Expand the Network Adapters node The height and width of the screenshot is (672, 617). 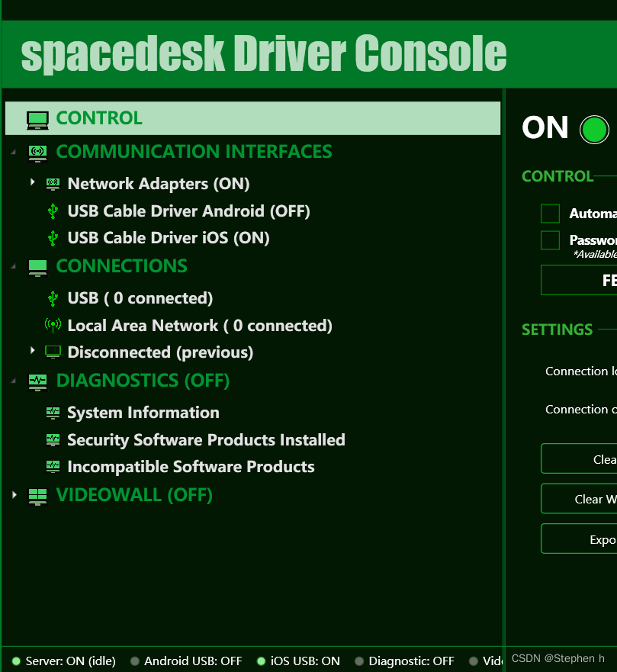(33, 182)
